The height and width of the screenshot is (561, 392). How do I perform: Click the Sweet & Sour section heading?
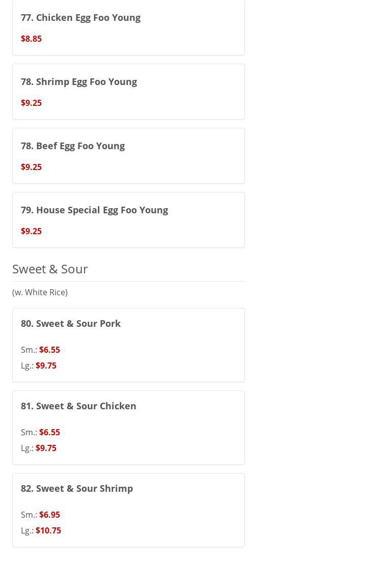50,269
